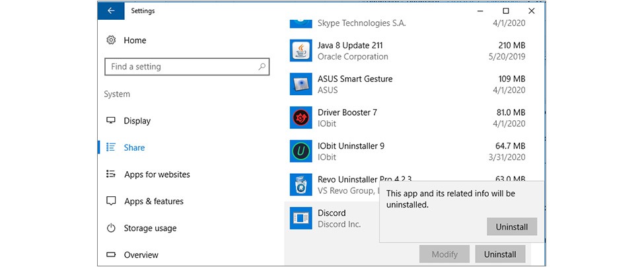Select the Discord app icon

point(301,218)
